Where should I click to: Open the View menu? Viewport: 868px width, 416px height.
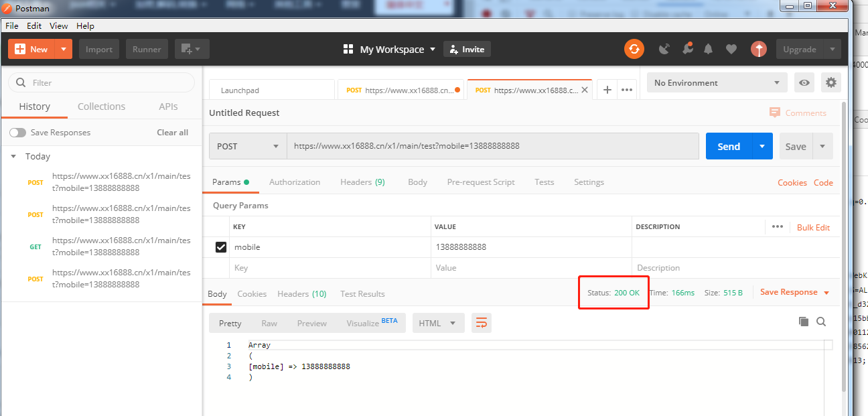59,25
